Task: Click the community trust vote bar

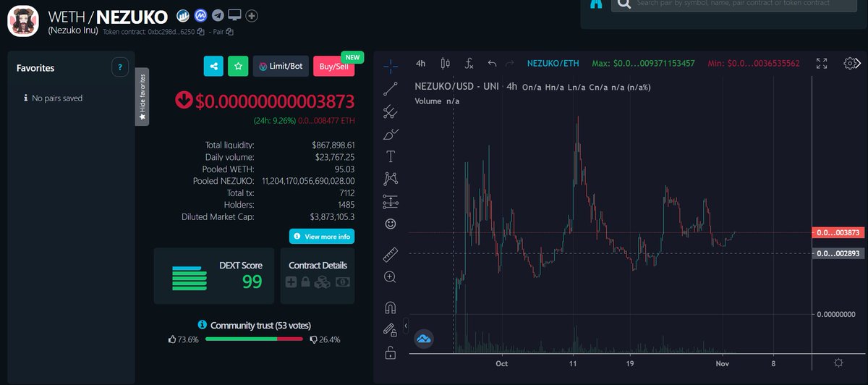Action: click(254, 339)
